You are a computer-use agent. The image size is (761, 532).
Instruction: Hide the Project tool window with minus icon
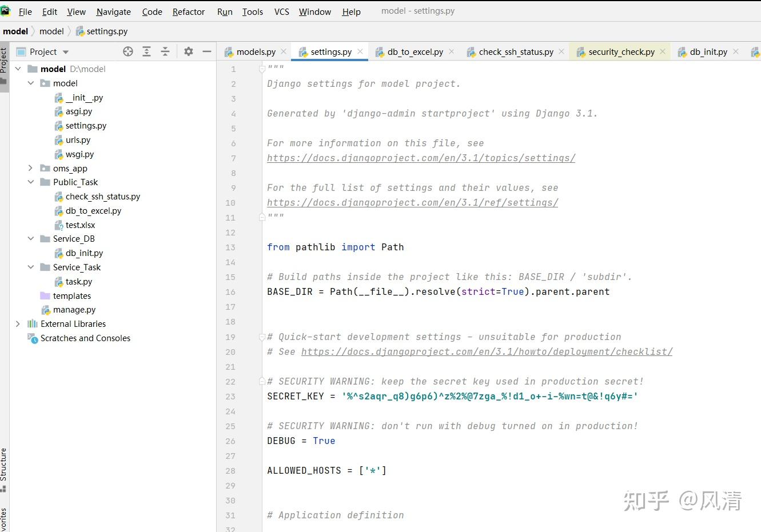coord(207,51)
